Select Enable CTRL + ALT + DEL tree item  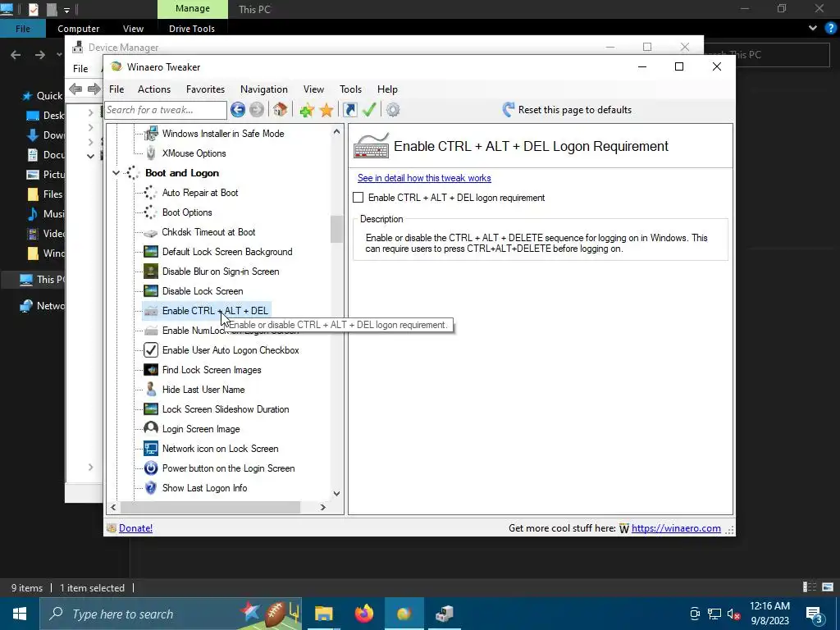(215, 311)
